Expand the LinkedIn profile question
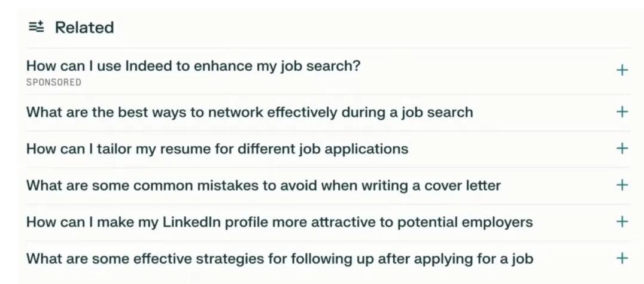This screenshot has height=284, width=644. pos(622,222)
